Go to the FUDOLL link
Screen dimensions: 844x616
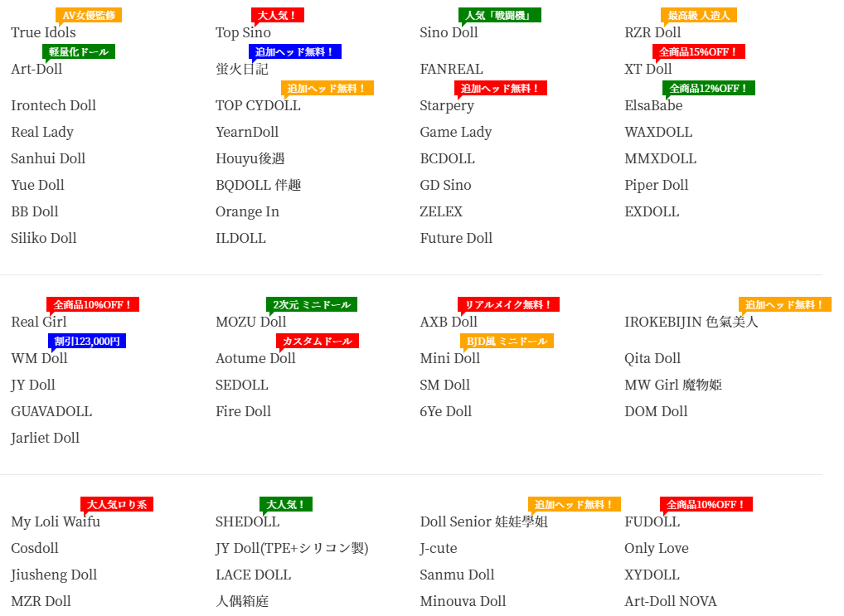click(x=652, y=521)
